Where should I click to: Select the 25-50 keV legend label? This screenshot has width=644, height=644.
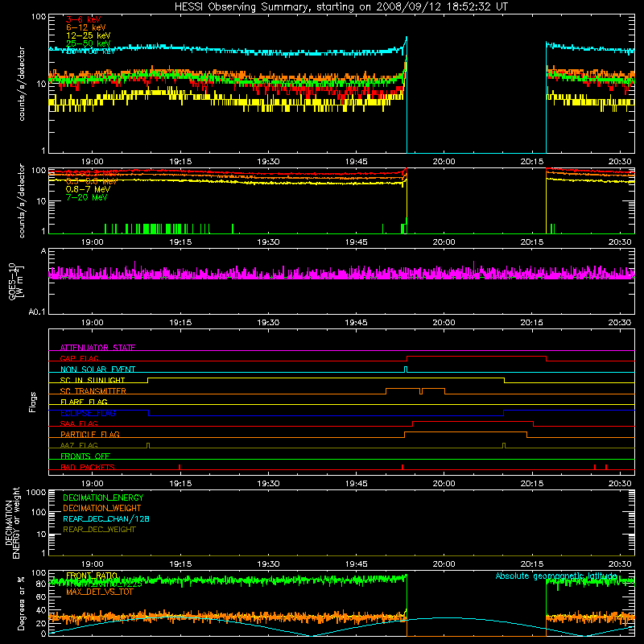pos(89,43)
